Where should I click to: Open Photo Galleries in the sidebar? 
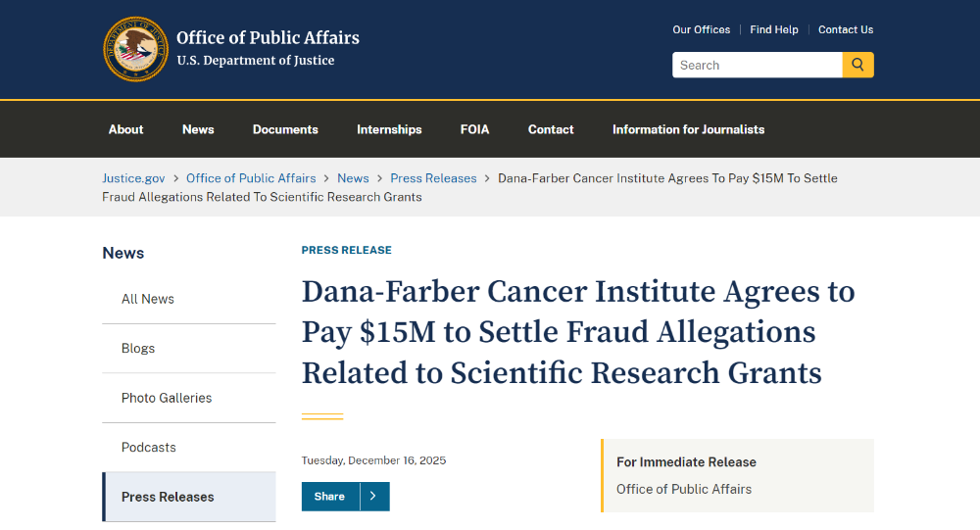(167, 398)
